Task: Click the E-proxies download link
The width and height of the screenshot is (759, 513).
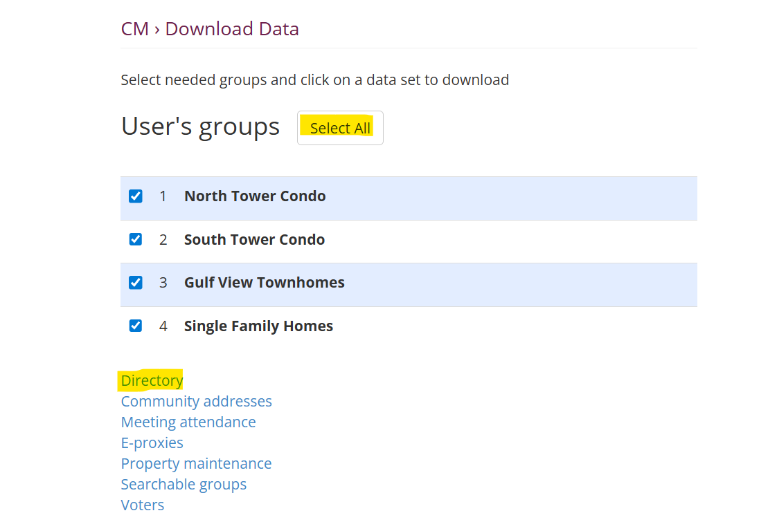Action: pos(152,443)
